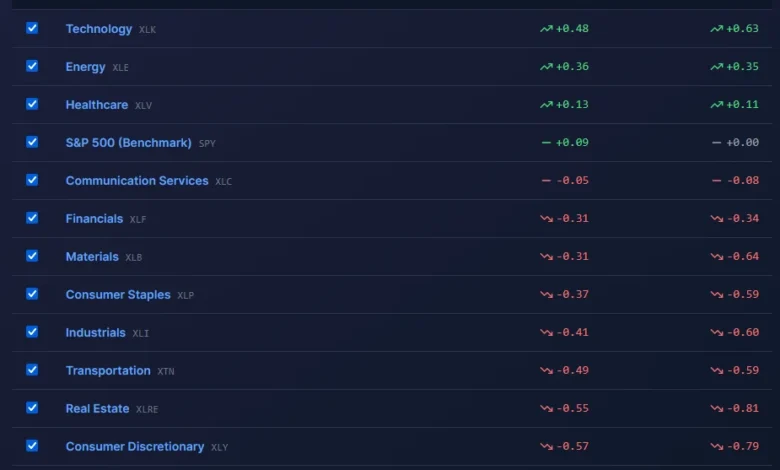Click the Financials -0.31 downtrend icon
Image resolution: width=780 pixels, height=470 pixels.
(x=546, y=218)
